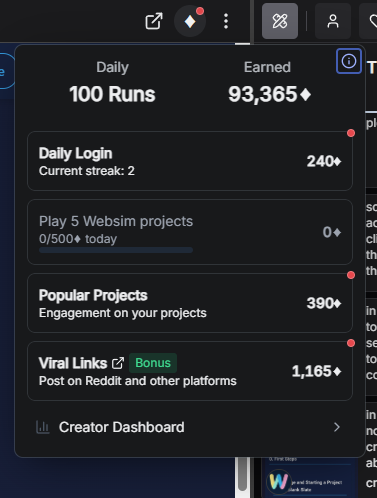Click the Play 5 projects progress bar
Image resolution: width=377 pixels, height=498 pixels.
coord(116,250)
